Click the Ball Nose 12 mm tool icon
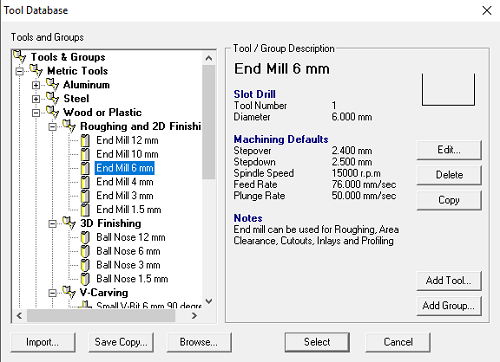Screen dimensions: 500x362 (85, 237)
